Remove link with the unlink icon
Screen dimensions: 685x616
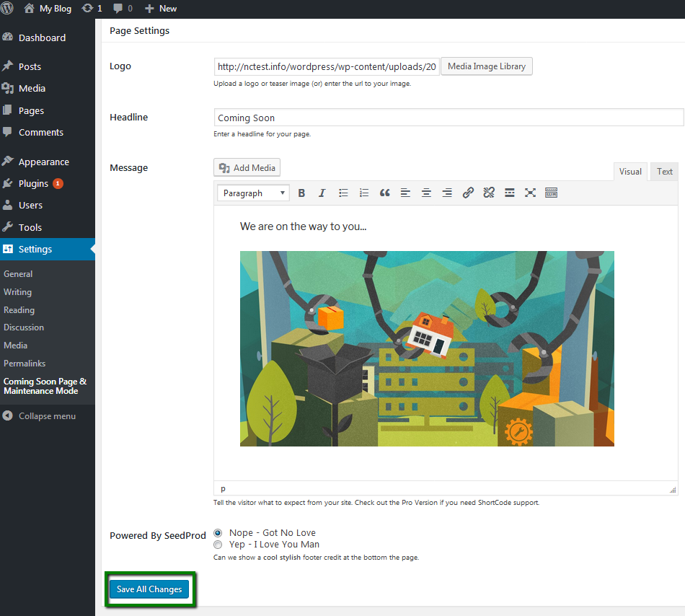click(489, 193)
